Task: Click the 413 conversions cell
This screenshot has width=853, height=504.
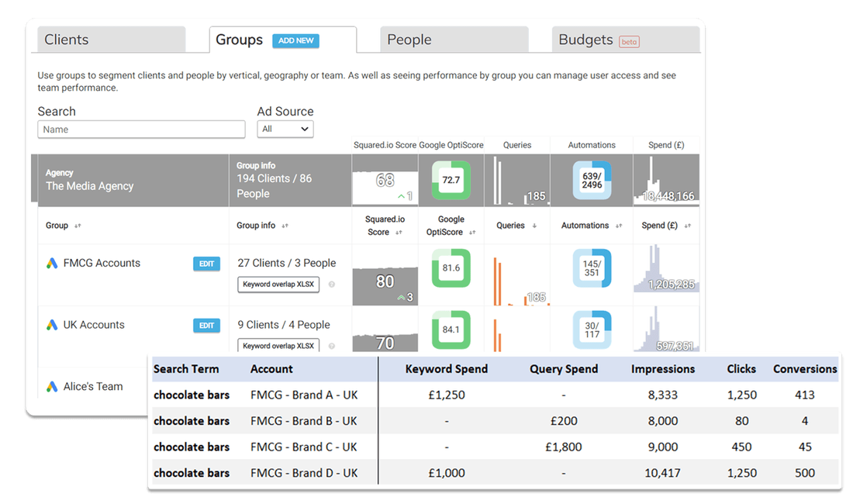Action: point(805,395)
